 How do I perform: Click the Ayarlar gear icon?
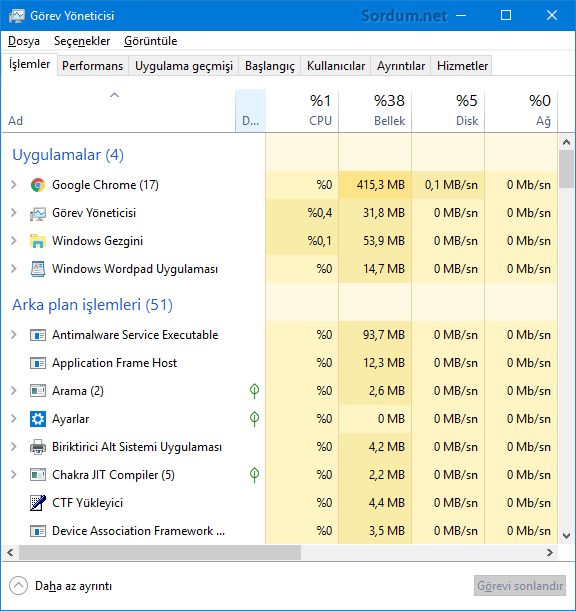coord(38,419)
